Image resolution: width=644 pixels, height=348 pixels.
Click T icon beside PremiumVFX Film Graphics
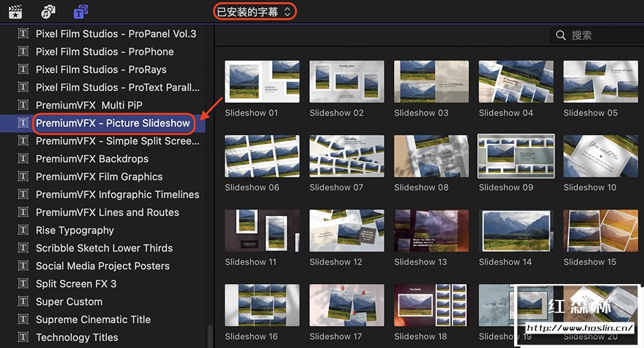point(23,176)
